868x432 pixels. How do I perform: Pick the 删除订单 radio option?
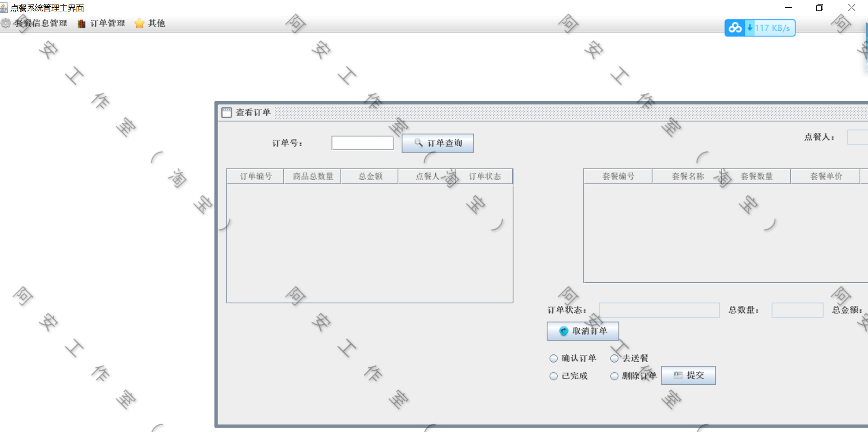pos(614,376)
